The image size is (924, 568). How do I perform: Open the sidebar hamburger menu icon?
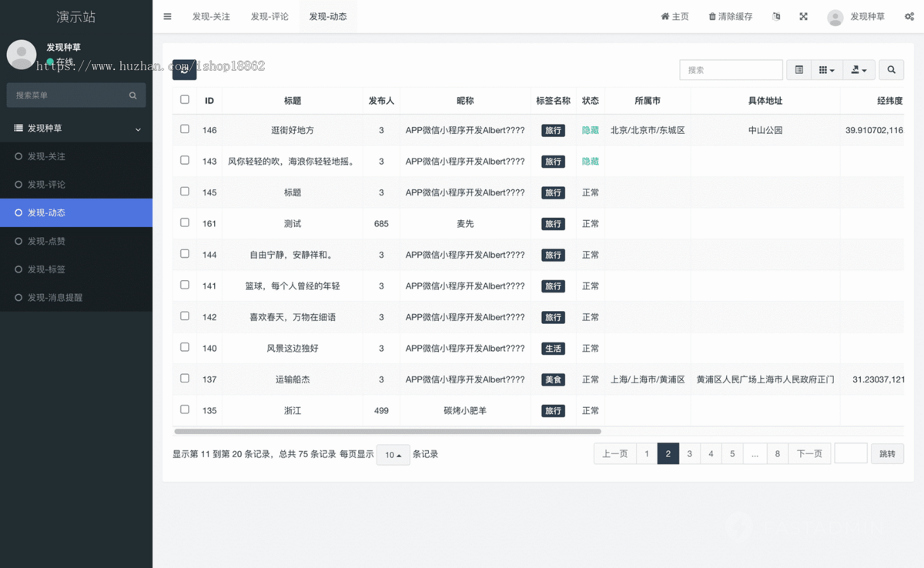tap(167, 16)
